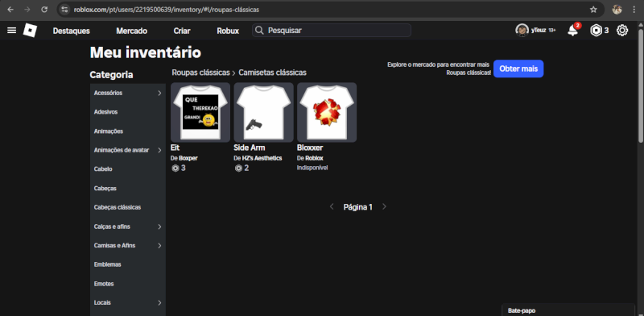Open creator HZ's Aesthetics page
Screen dimensions: 644x316
click(262, 158)
